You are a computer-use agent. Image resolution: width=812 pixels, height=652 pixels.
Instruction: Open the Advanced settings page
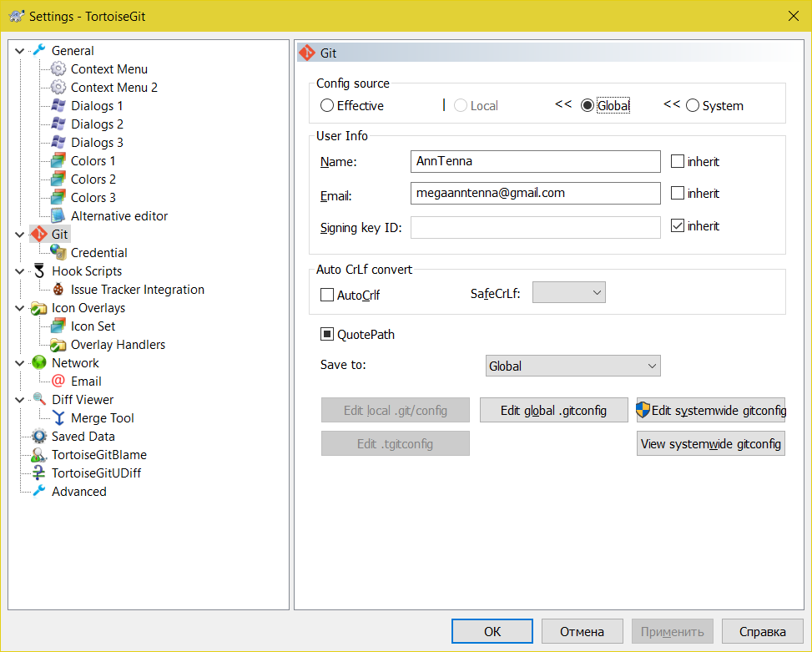[78, 492]
